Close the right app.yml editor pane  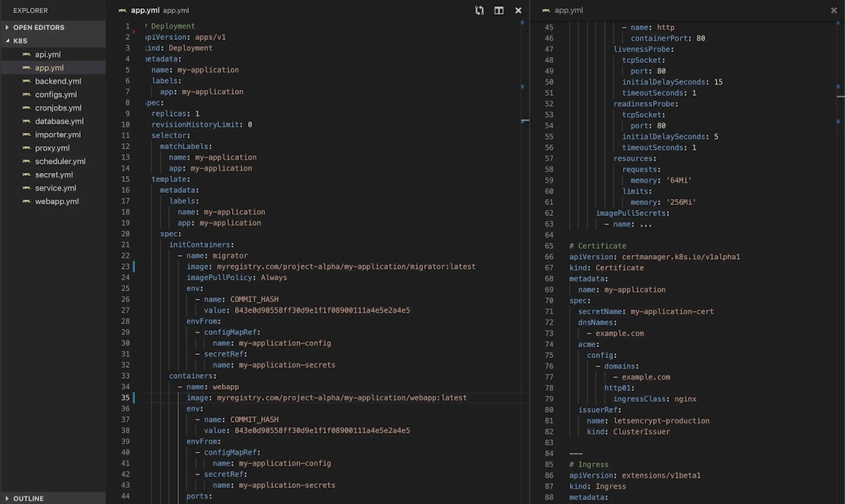pos(833,10)
